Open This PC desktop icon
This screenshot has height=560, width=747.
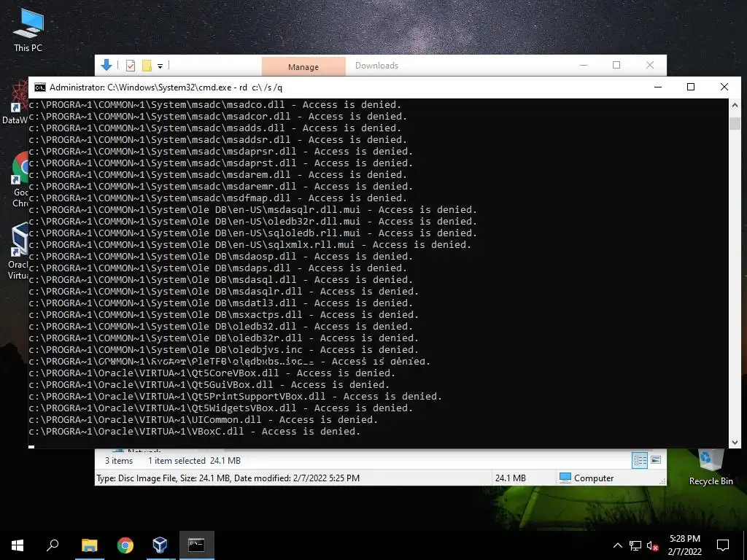(28, 29)
